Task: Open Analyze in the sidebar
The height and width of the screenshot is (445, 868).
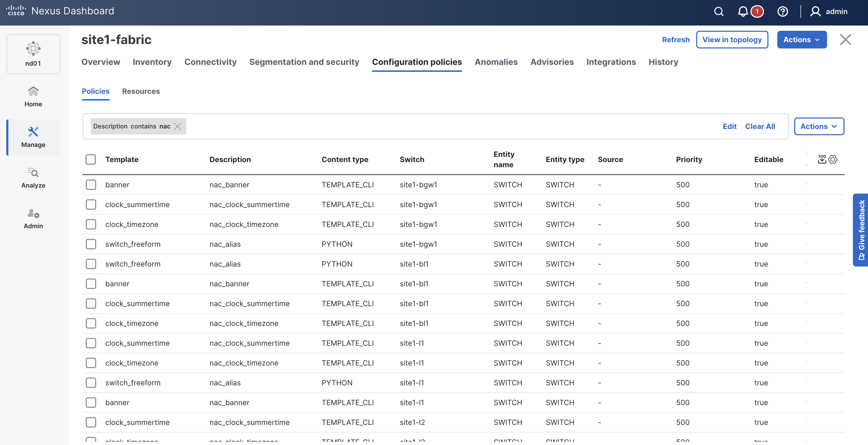Action: pos(33,178)
